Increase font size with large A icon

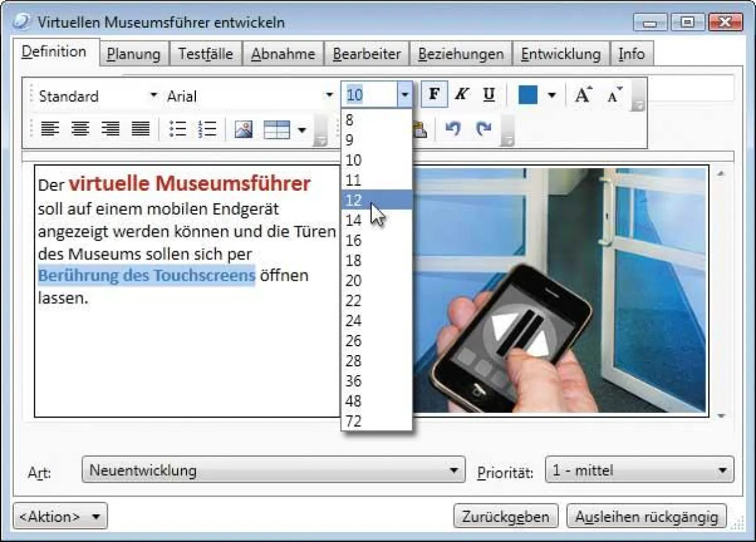[x=583, y=95]
